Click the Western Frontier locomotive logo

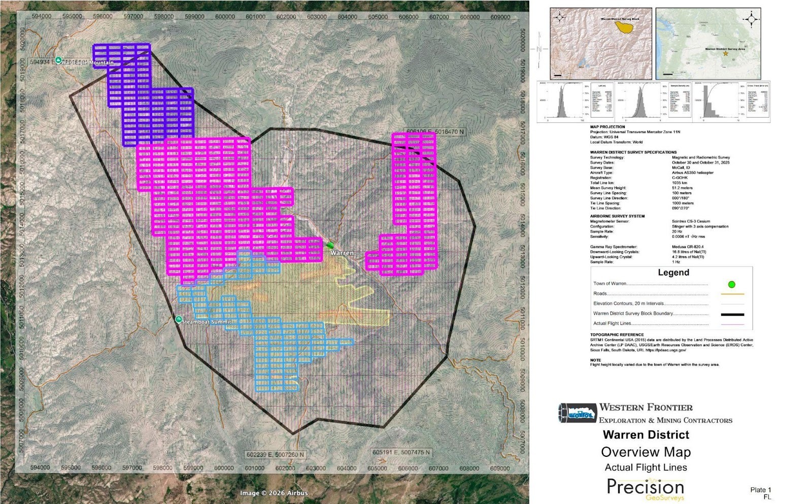point(577,413)
